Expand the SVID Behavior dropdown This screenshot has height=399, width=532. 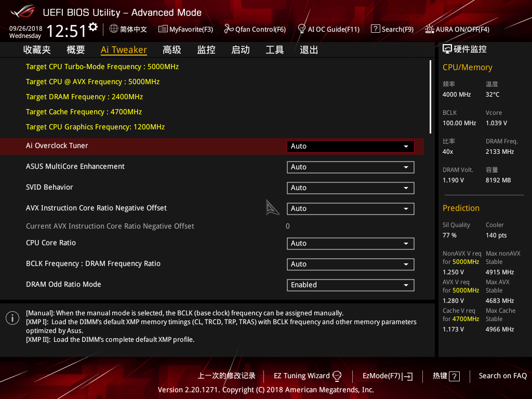(350, 188)
